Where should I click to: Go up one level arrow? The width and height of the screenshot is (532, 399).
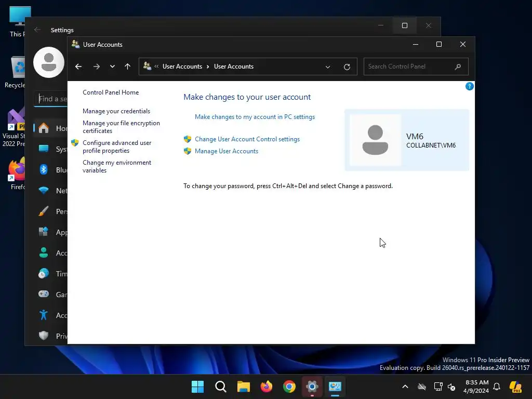(128, 66)
